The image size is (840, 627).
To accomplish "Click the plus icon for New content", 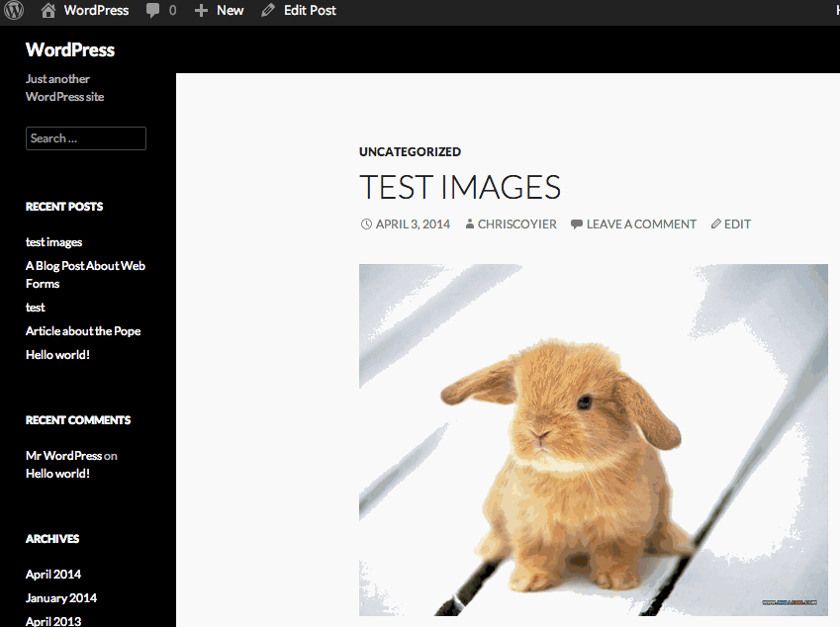I will (x=201, y=11).
